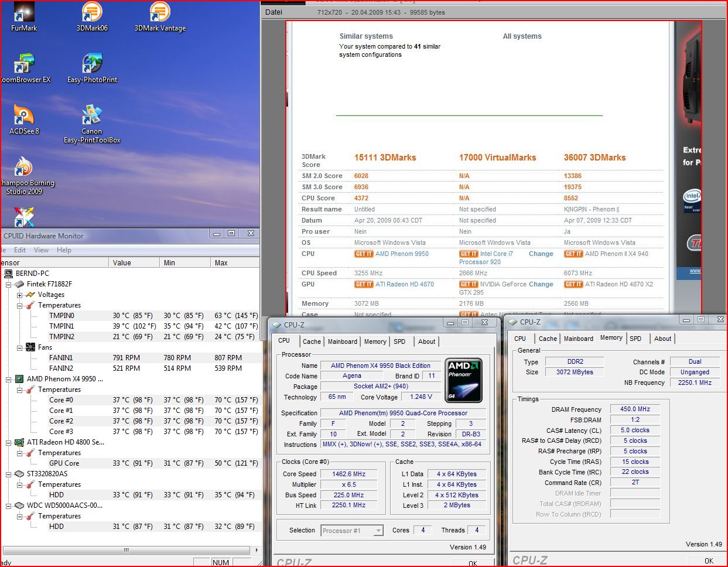Open the Processor #1 selection dropdown
728x567 pixels.
click(x=378, y=531)
